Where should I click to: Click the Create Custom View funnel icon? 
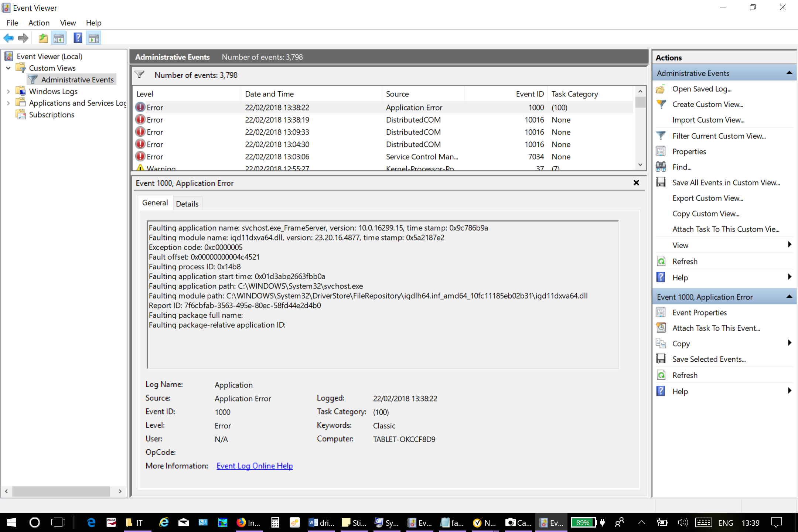661,104
